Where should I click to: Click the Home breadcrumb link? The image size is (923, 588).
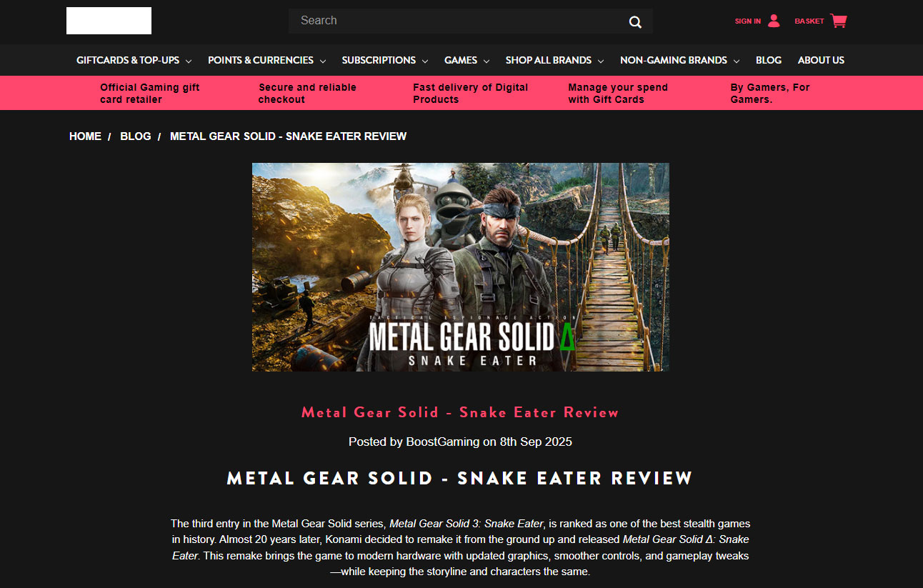click(85, 136)
